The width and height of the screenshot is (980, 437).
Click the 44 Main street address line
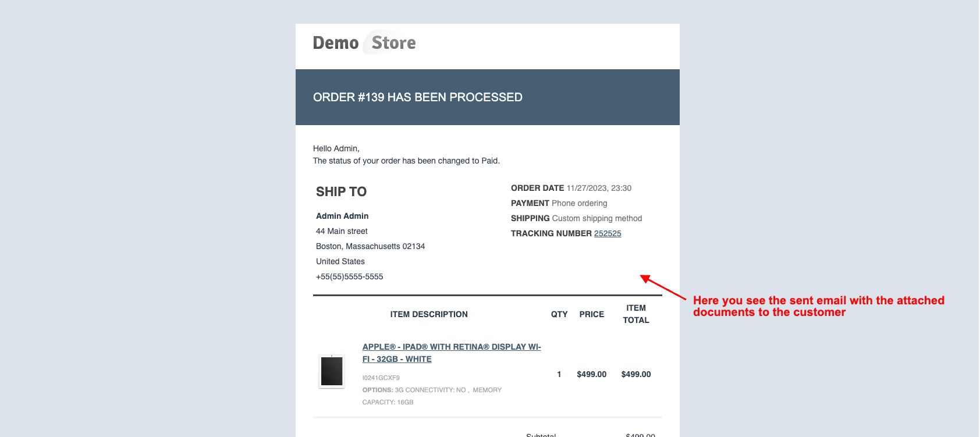(342, 231)
